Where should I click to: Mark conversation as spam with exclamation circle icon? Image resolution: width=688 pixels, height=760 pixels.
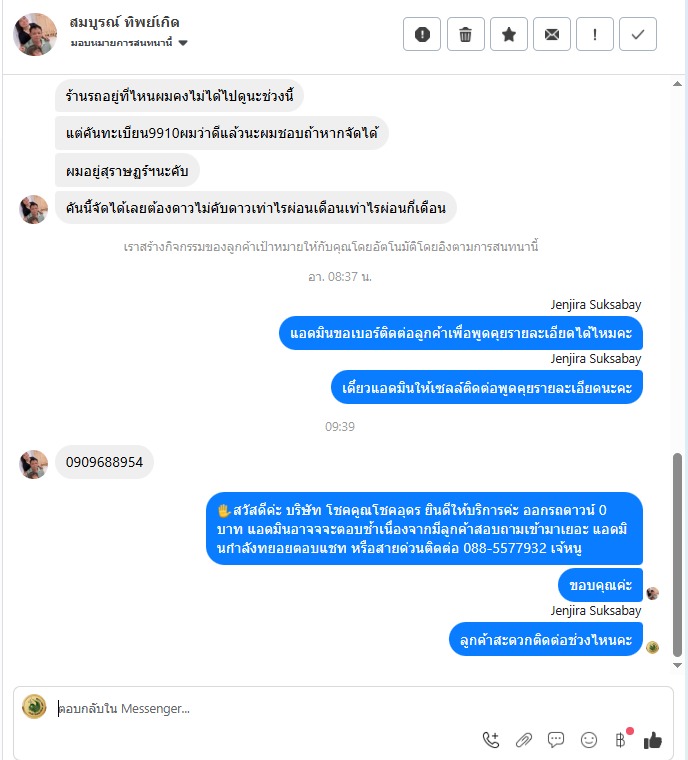pos(422,34)
